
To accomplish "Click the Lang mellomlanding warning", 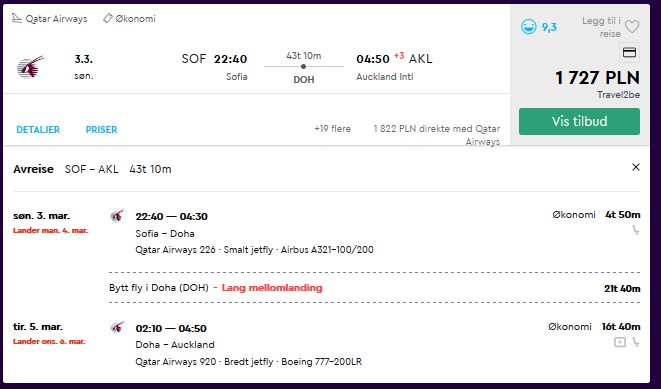I will point(272,288).
